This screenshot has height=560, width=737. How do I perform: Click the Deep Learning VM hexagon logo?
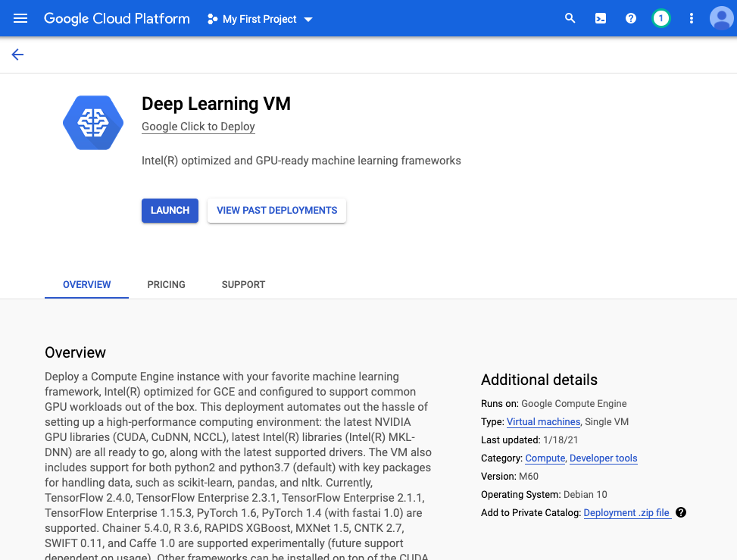[x=93, y=123]
